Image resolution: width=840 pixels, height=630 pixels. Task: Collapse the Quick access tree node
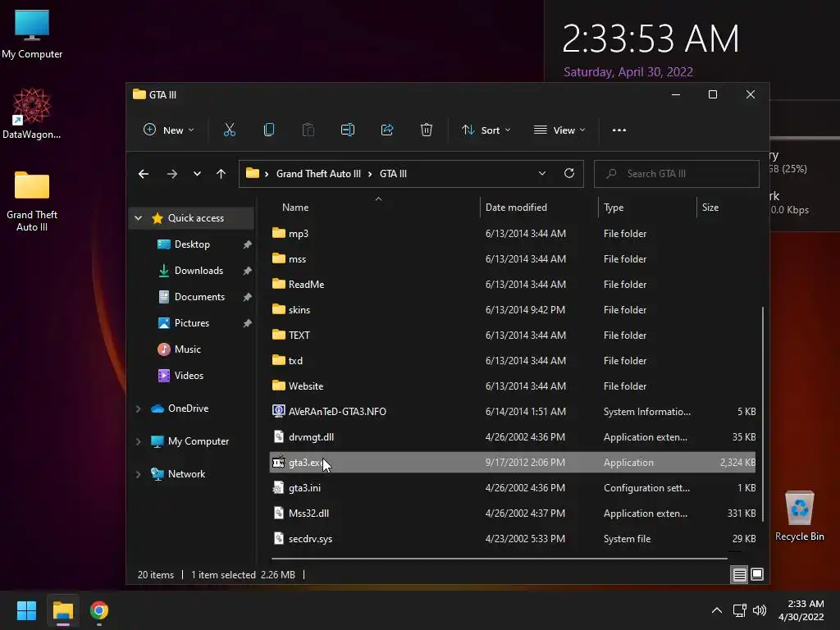coord(138,218)
